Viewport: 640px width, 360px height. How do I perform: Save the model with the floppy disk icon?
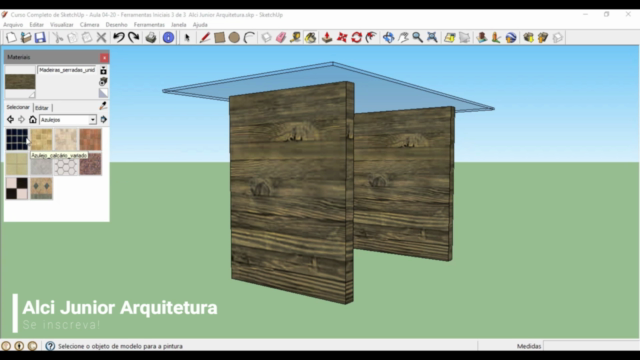click(x=40, y=38)
